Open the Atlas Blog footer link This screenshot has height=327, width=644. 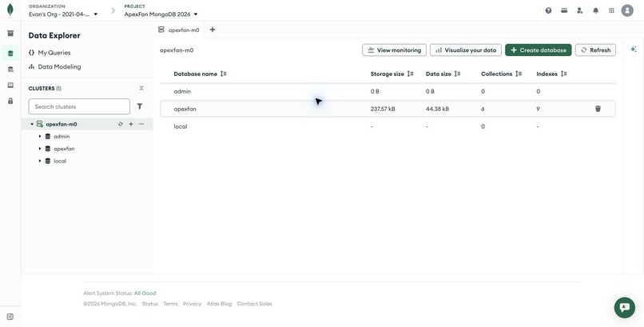pos(219,304)
